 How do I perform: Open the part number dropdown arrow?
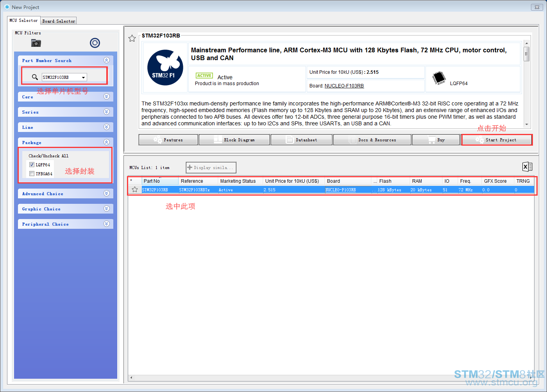(x=83, y=77)
